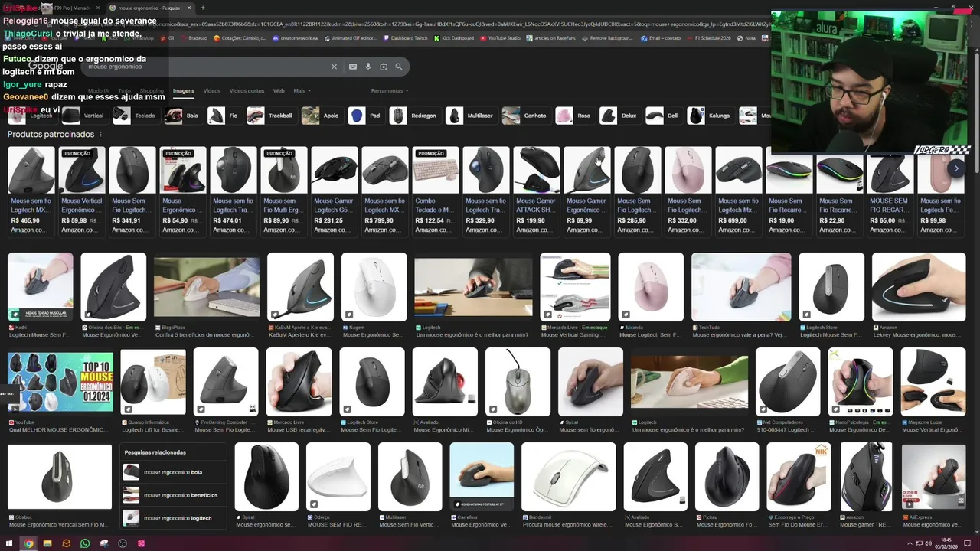This screenshot has height=551, width=980.
Task: Click the Chrome icon in the taskbar
Action: point(28,543)
